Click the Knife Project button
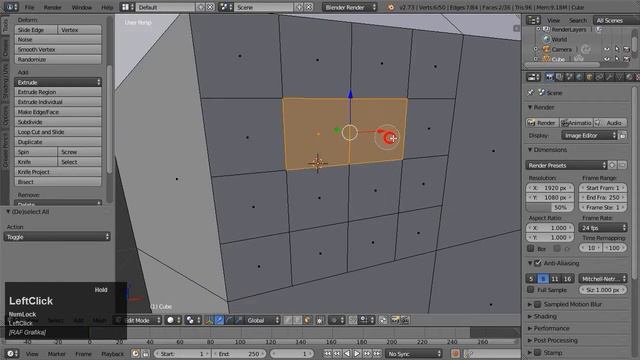The width and height of the screenshot is (640, 360). (x=58, y=172)
